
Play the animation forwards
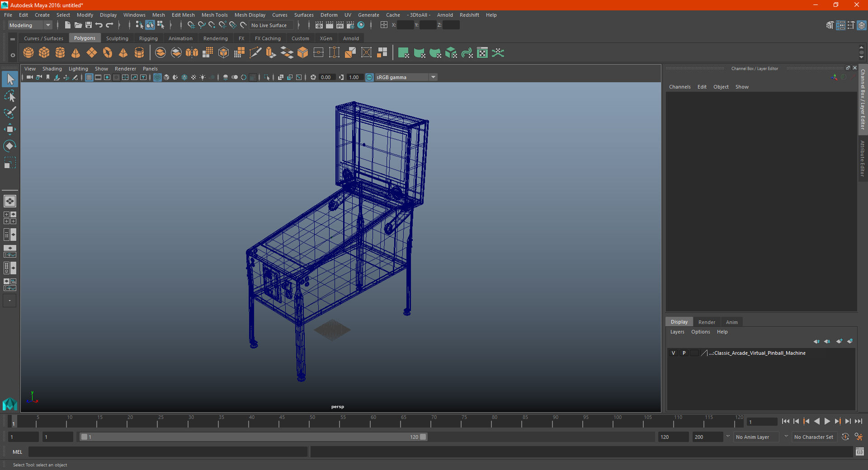click(827, 421)
